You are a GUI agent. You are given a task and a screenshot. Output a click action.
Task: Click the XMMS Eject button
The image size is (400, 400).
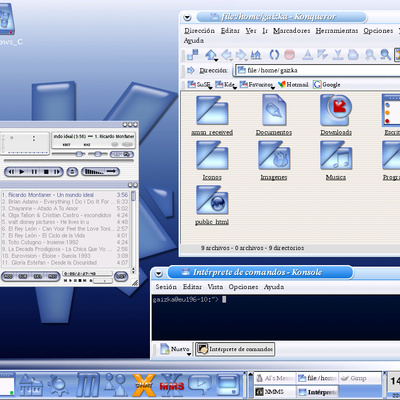tap(72, 172)
